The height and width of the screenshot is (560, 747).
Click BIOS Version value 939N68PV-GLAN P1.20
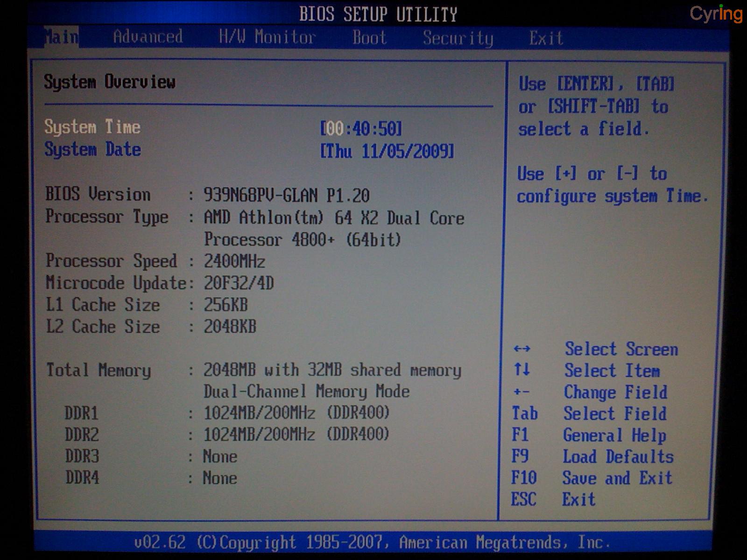(x=287, y=195)
